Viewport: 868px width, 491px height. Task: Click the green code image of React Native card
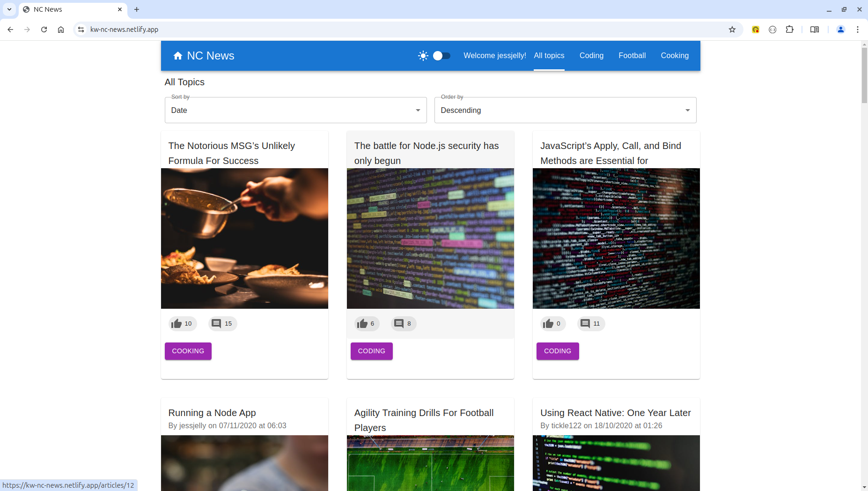616,463
